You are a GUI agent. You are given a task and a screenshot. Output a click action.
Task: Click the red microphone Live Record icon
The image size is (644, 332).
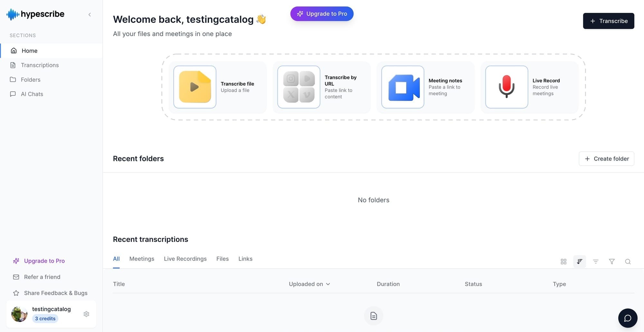(507, 87)
